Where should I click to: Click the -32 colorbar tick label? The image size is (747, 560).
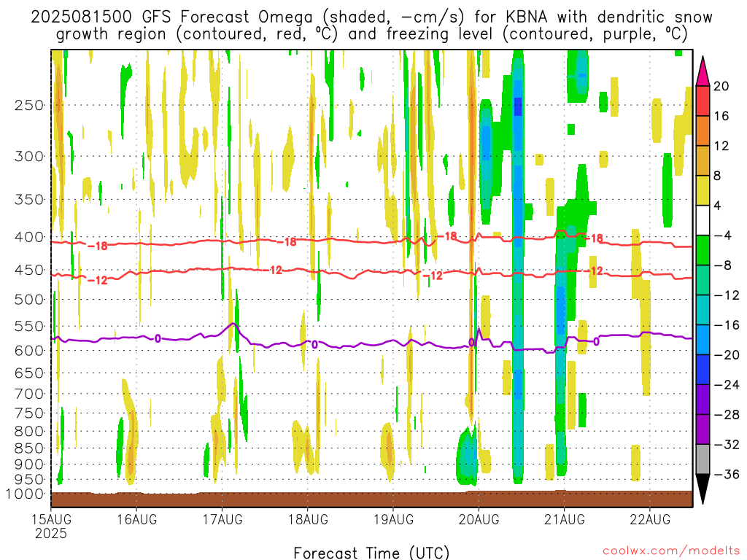(x=727, y=445)
